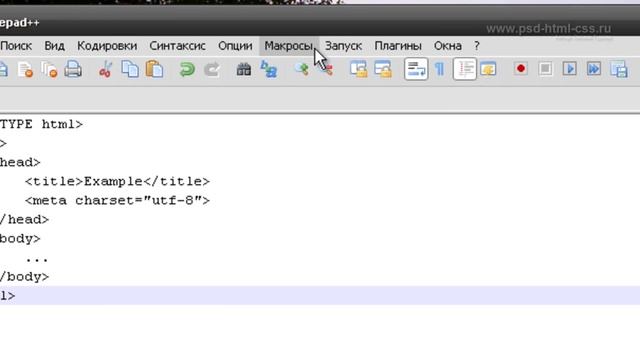
Task: Show all characters with pilcrow icon
Action: click(440, 69)
